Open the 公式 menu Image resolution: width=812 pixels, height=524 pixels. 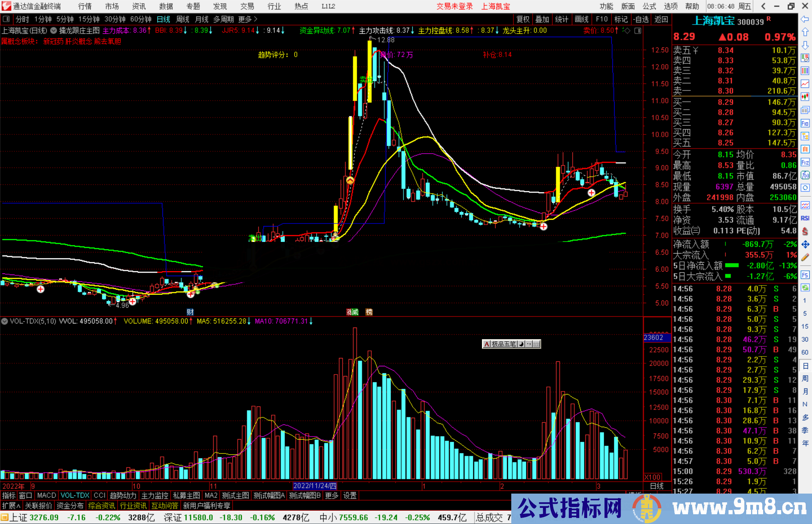click(x=649, y=6)
